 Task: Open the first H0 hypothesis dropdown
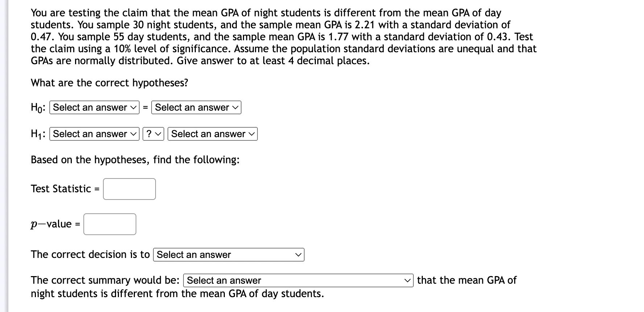(94, 107)
